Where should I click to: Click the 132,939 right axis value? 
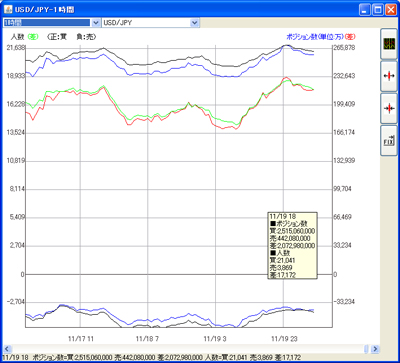344,161
